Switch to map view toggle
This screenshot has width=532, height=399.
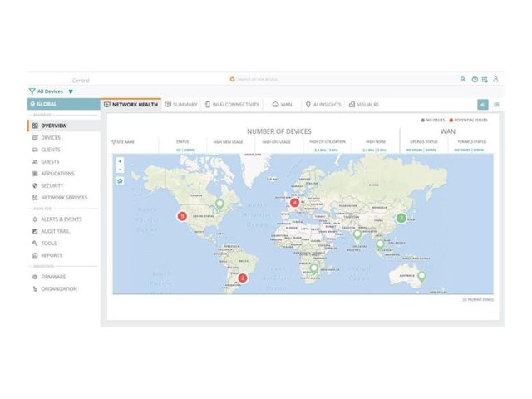(482, 105)
